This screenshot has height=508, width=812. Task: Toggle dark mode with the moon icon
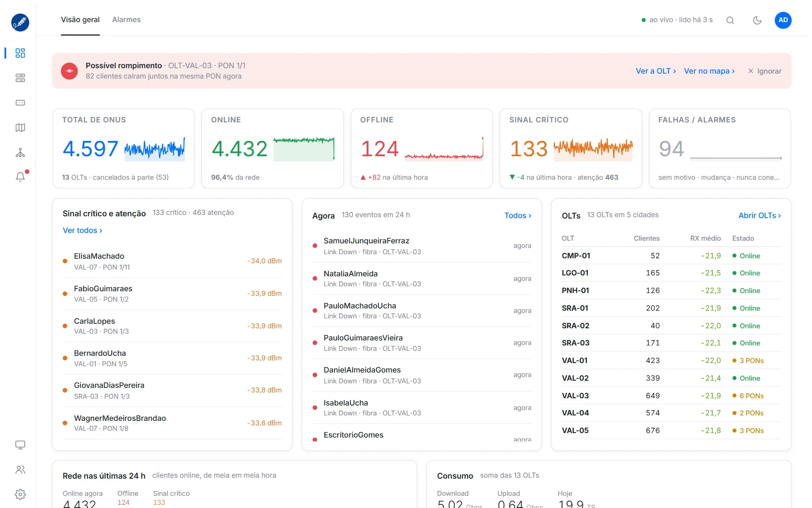pyautogui.click(x=757, y=20)
